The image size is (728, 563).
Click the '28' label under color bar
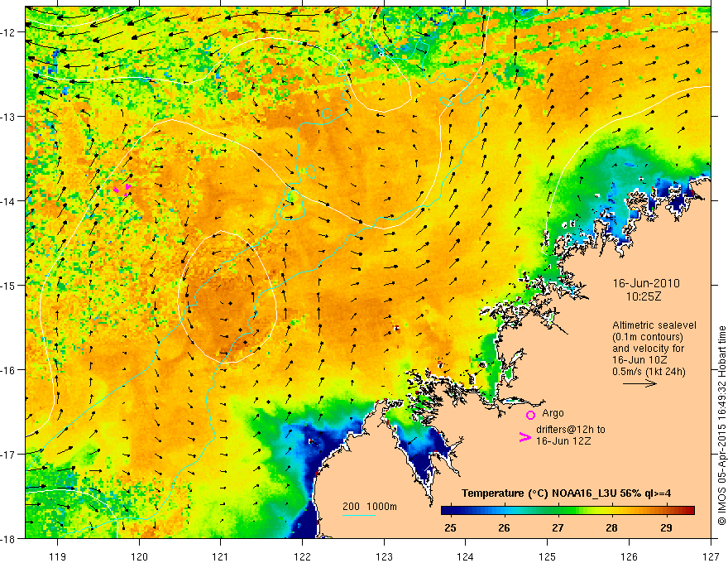pyautogui.click(x=612, y=527)
